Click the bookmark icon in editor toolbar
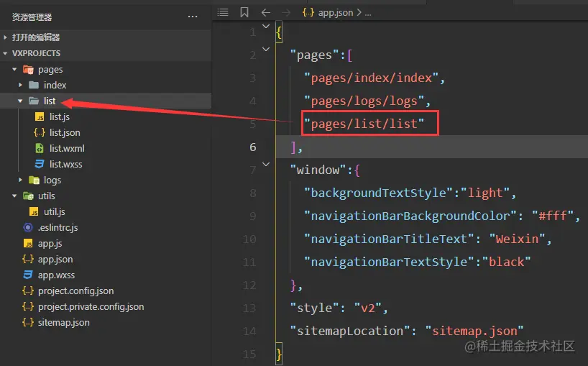 pos(244,12)
